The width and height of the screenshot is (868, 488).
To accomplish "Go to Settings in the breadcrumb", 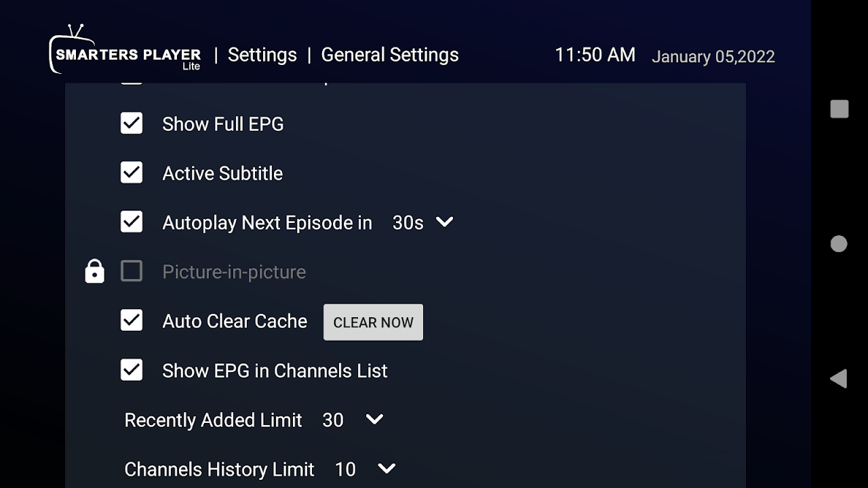I will 262,55.
